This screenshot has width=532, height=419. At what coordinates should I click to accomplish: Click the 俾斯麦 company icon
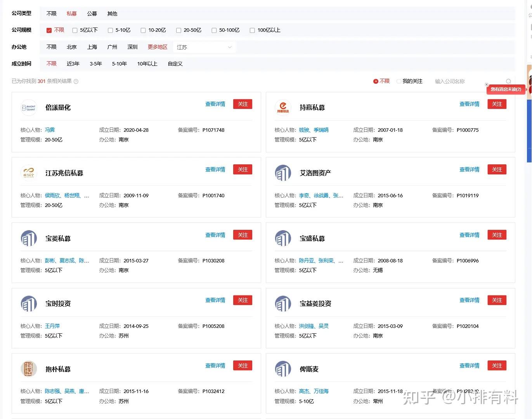(282, 369)
